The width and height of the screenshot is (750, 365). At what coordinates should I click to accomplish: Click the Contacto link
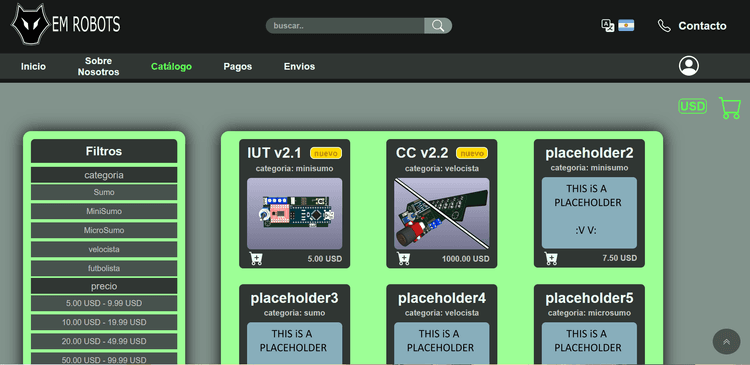[702, 26]
